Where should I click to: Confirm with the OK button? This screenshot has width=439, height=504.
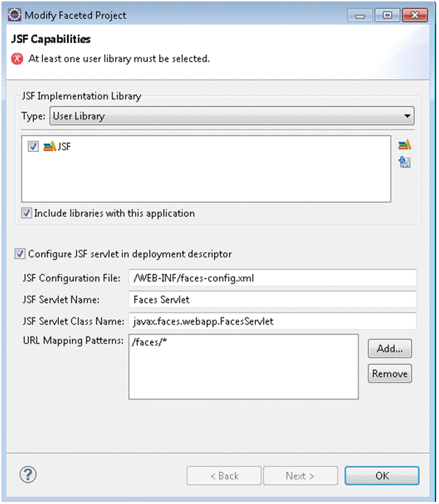(382, 476)
